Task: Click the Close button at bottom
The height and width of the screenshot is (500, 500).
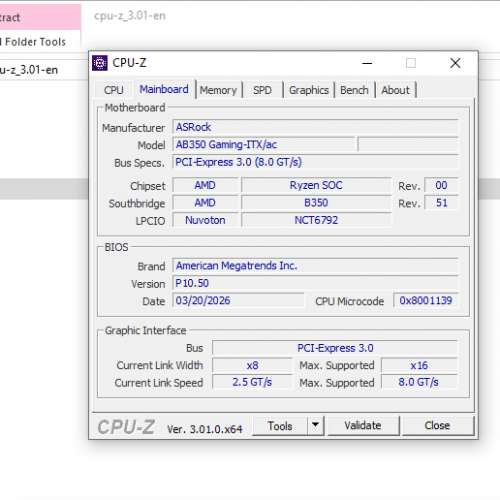Action: (438, 425)
